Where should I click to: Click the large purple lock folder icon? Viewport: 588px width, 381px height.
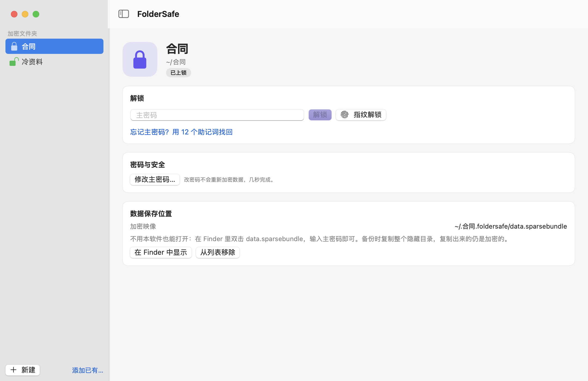pyautogui.click(x=140, y=59)
